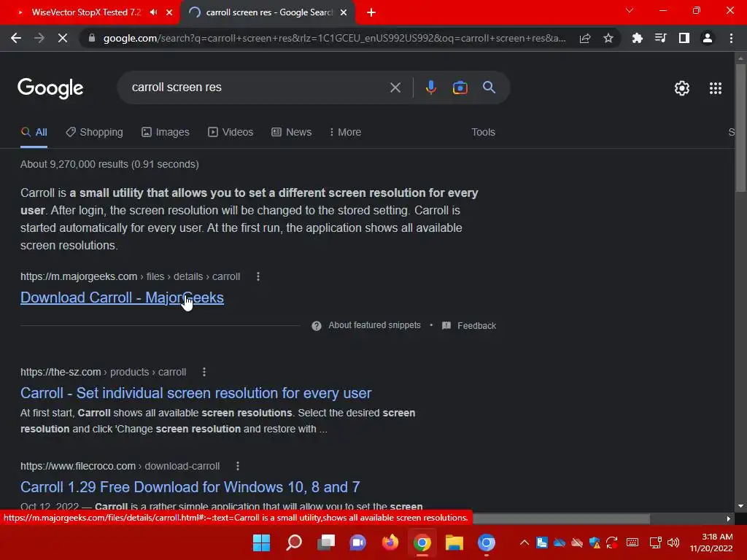Switch to Images results

[x=166, y=133]
